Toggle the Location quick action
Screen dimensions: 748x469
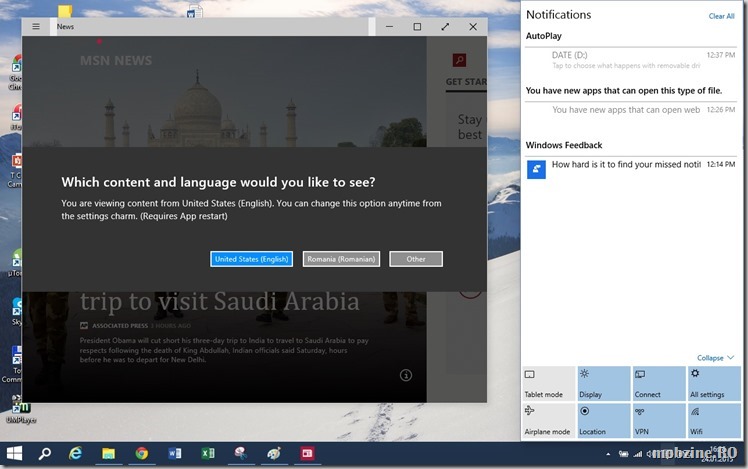pyautogui.click(x=603, y=420)
